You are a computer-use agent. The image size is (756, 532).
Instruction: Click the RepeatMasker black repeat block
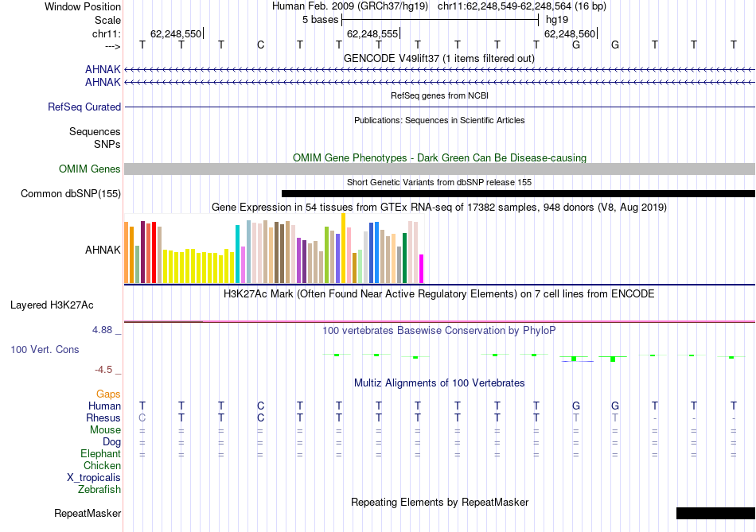[716, 513]
